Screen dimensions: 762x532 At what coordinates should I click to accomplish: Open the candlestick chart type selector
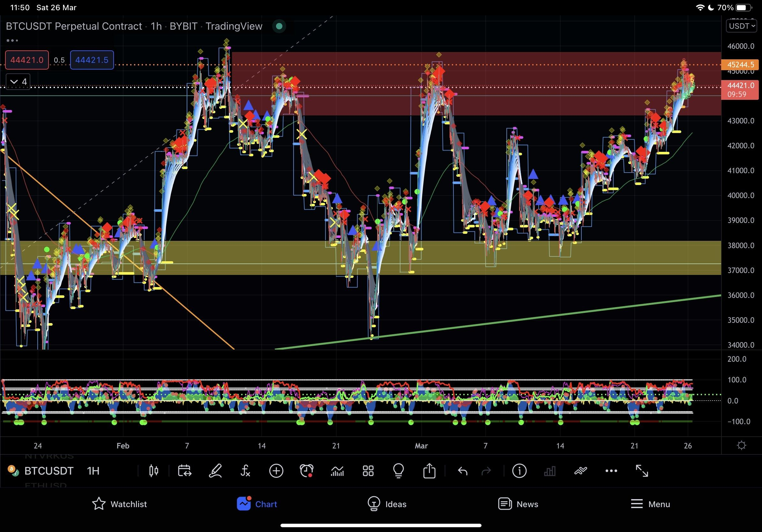[x=153, y=471]
